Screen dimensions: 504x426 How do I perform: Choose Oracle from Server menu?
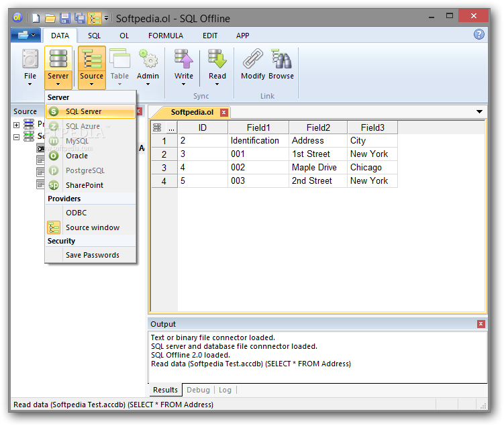pyautogui.click(x=91, y=156)
